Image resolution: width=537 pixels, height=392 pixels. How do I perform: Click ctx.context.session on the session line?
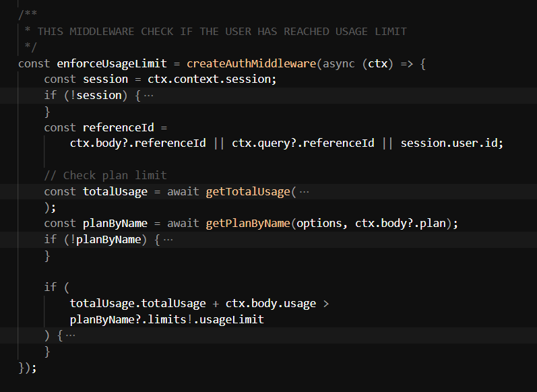pyautogui.click(x=212, y=79)
